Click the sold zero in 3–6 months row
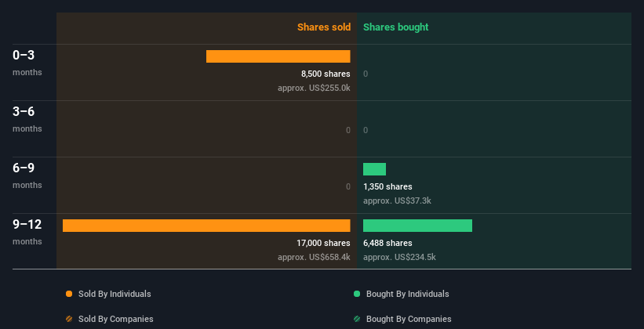 [348, 131]
